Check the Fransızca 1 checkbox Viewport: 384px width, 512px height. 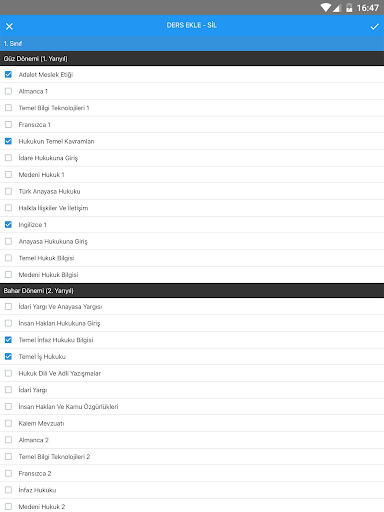point(8,124)
